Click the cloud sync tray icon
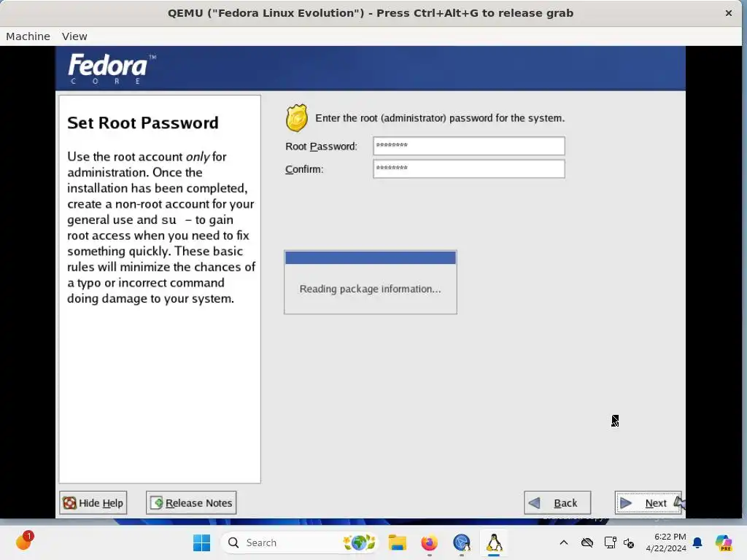Viewport: 747px width, 560px height. click(x=587, y=542)
